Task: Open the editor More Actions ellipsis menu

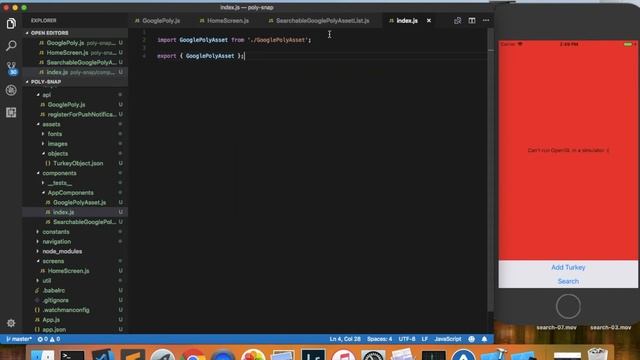Action: coord(486,20)
